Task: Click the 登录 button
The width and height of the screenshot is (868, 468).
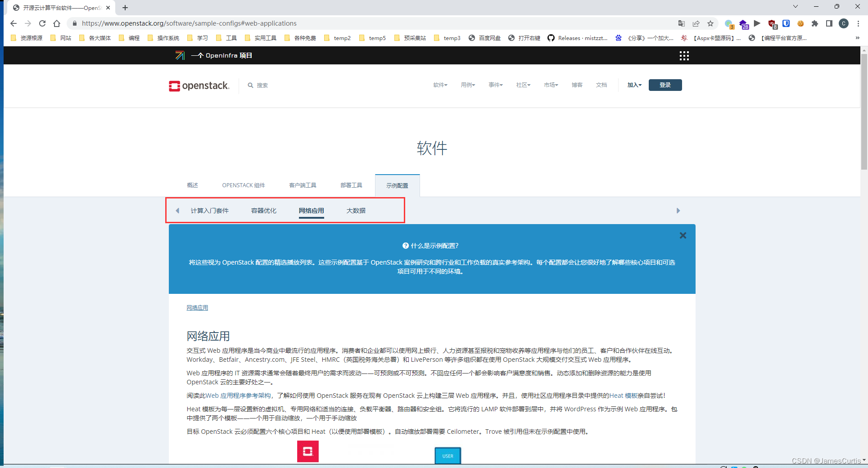Action: coord(665,85)
